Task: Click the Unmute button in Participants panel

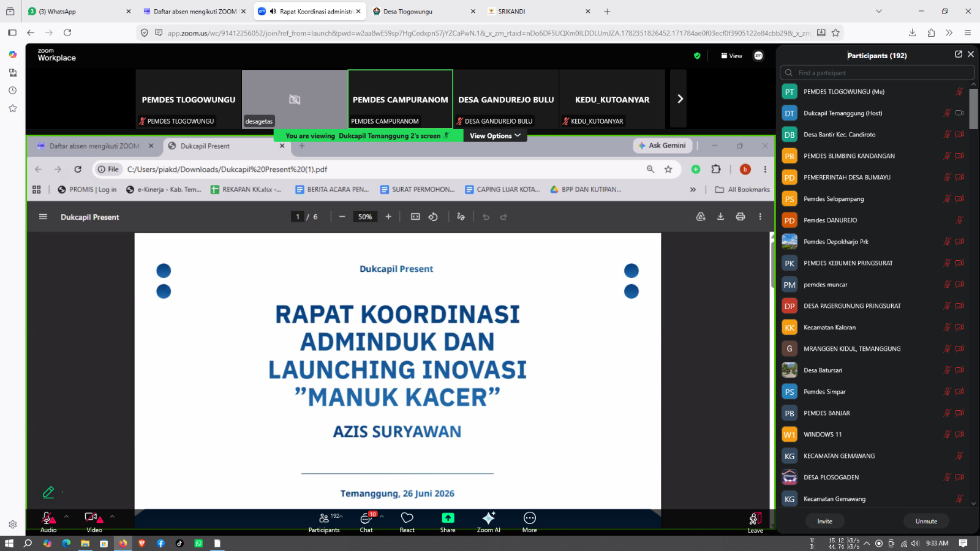Action: [x=926, y=521]
